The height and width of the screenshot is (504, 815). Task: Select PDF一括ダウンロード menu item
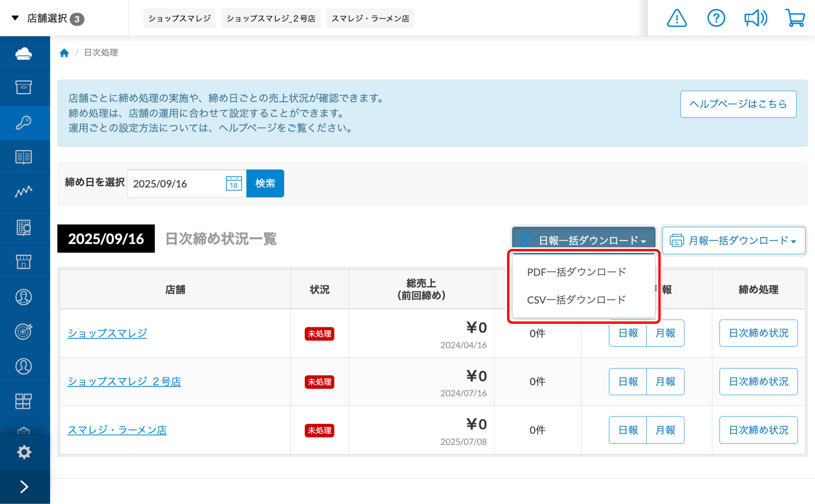576,272
